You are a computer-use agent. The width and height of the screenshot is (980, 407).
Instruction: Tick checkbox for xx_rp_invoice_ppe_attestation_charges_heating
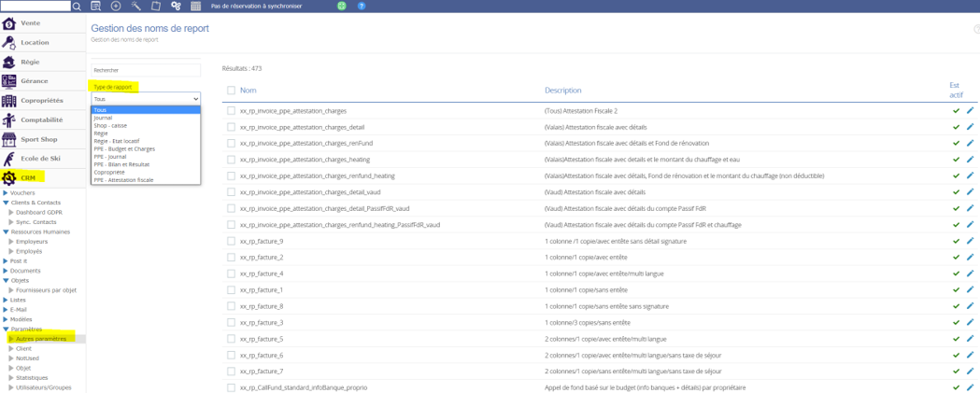point(231,160)
